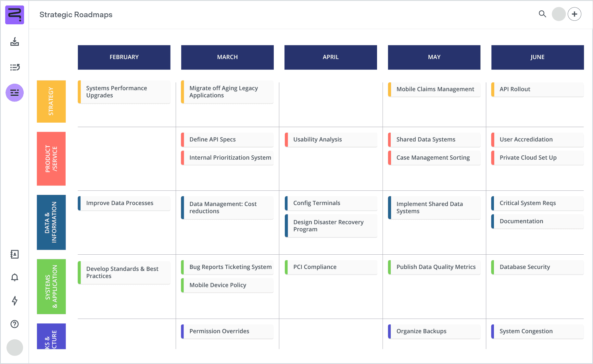Click the yellow STRATEGY lane color label
Screen dimensions: 593x364
[x=51, y=102]
